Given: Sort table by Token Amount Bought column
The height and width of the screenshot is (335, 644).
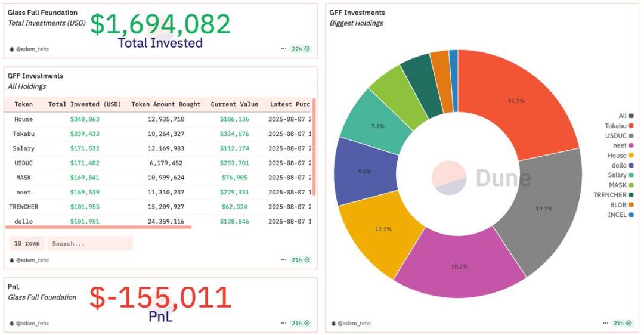Looking at the screenshot, I should (x=166, y=104).
